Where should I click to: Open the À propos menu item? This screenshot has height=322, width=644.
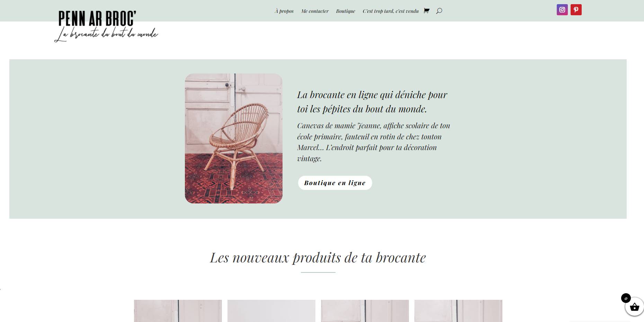pyautogui.click(x=284, y=11)
